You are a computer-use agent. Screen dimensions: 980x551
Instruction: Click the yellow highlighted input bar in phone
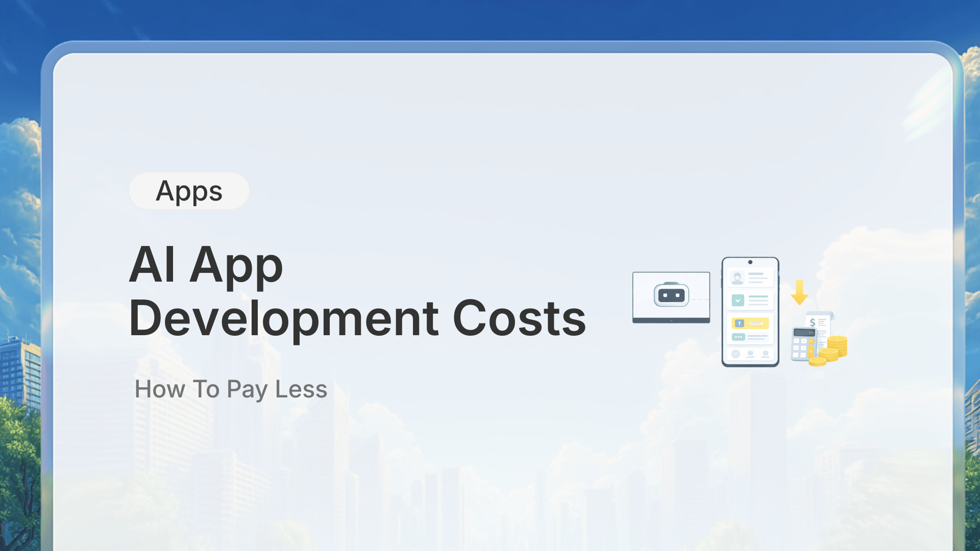pos(756,323)
